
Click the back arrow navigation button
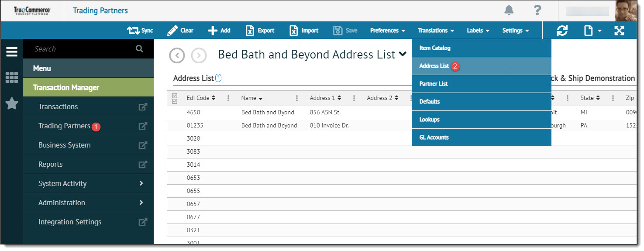point(177,55)
